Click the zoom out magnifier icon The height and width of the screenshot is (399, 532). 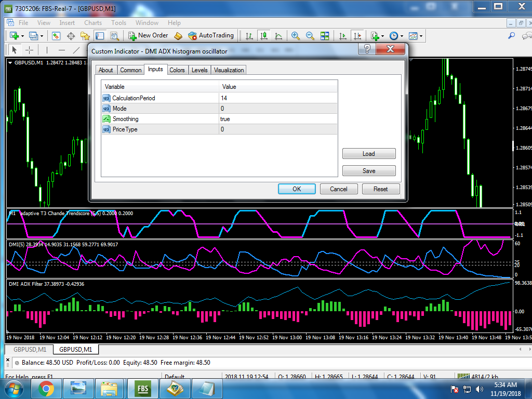point(310,36)
